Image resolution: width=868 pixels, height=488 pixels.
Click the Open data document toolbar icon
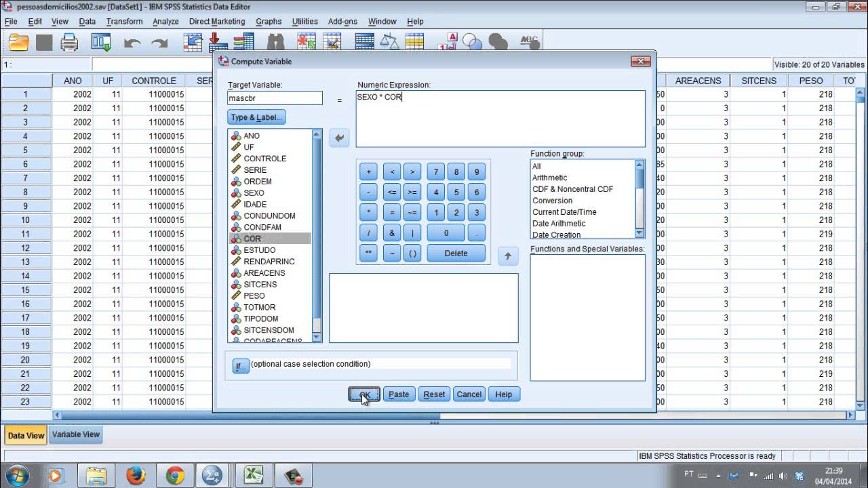(19, 43)
